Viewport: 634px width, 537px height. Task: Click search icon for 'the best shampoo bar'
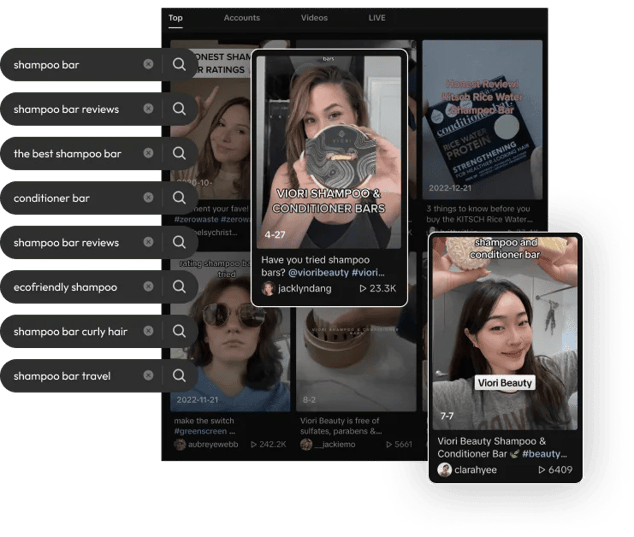click(x=179, y=153)
